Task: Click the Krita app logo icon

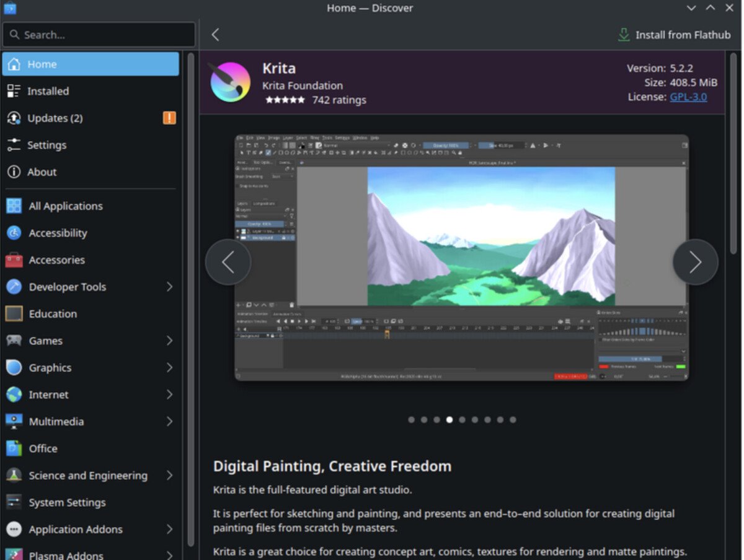Action: tap(230, 82)
